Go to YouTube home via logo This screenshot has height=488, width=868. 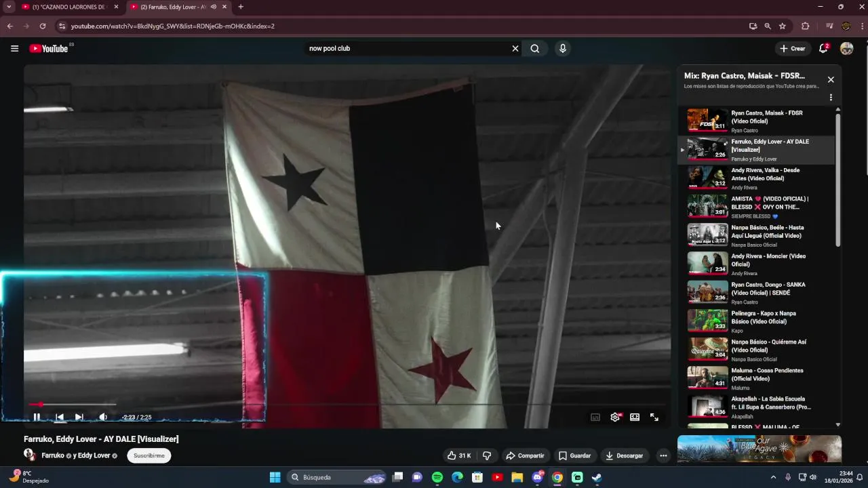point(49,48)
